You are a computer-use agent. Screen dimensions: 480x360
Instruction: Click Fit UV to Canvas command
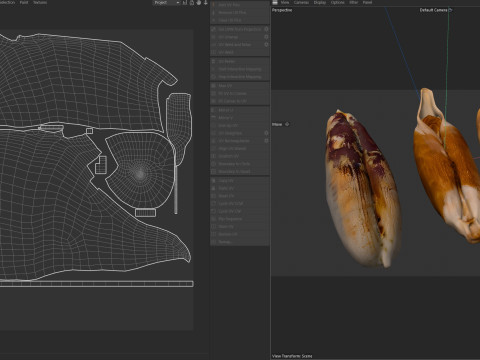tap(240, 94)
